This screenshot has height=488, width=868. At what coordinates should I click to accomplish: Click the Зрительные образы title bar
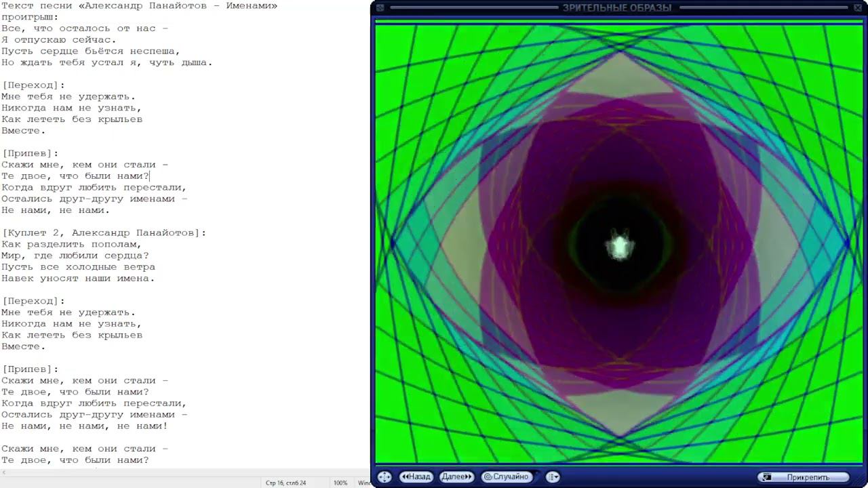click(x=617, y=7)
